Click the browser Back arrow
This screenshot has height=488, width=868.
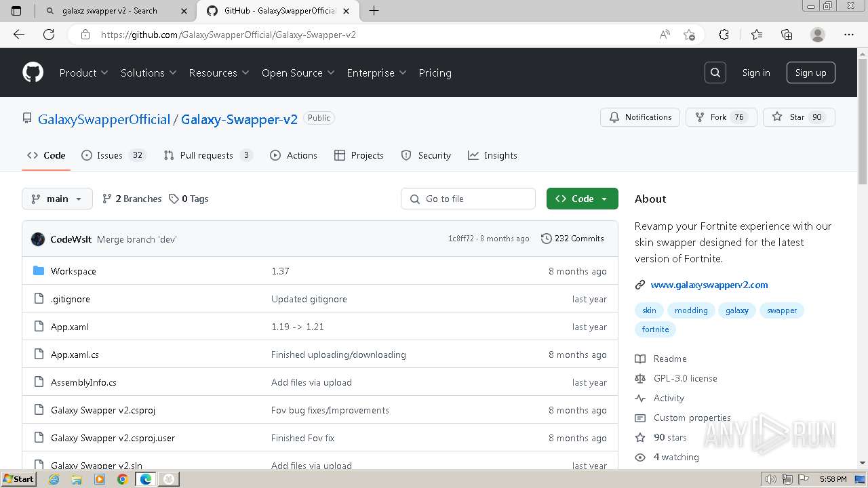[19, 35]
